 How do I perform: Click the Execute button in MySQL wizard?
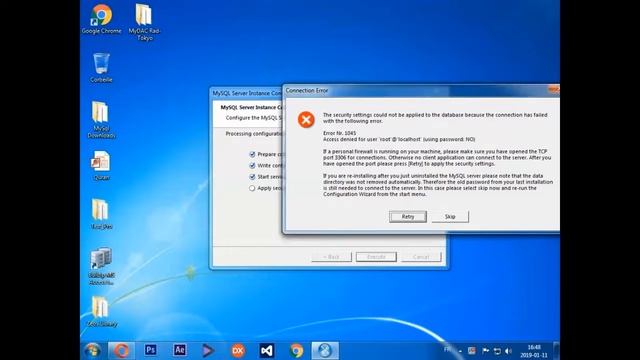[x=376, y=257]
